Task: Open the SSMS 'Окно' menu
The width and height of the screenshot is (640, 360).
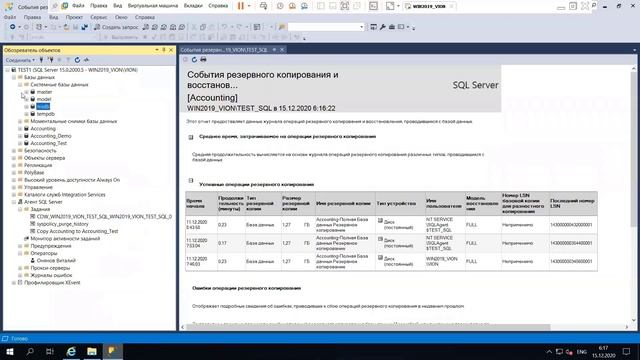Action: point(121,18)
